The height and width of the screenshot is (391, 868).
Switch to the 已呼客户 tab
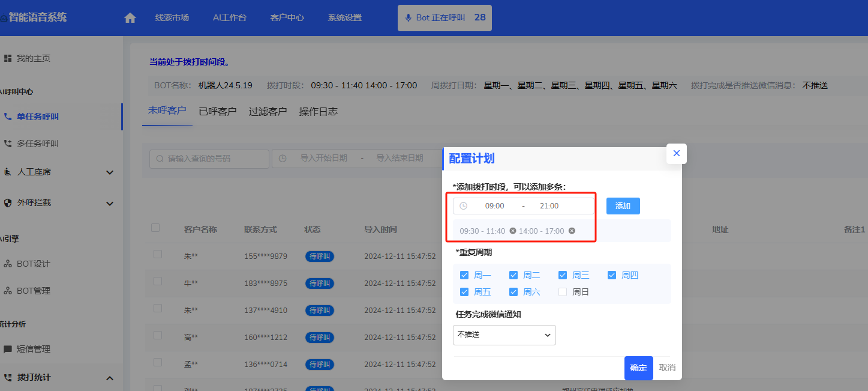[x=218, y=112]
